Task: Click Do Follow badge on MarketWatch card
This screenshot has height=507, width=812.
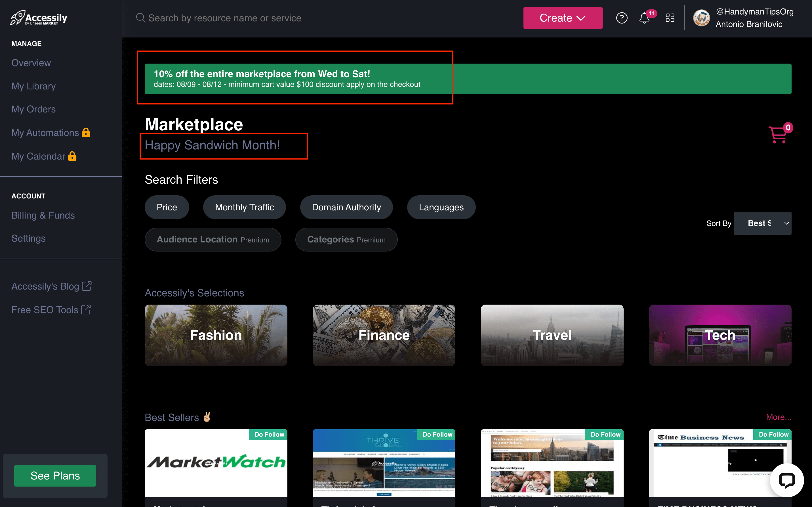Action: (268, 435)
